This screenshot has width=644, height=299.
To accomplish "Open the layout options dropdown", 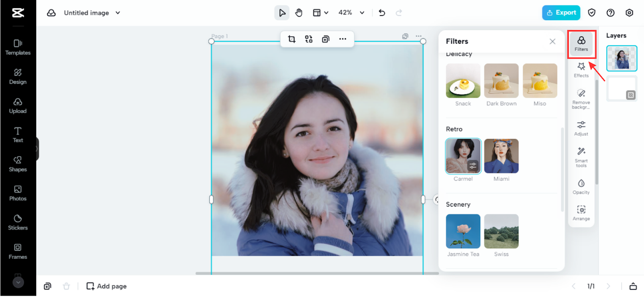I will tap(320, 13).
